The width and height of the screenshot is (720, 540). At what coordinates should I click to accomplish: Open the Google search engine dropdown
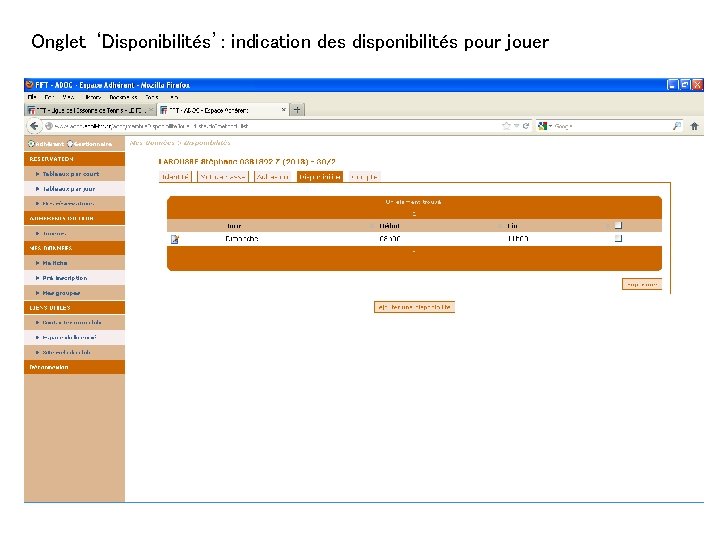click(x=544, y=126)
